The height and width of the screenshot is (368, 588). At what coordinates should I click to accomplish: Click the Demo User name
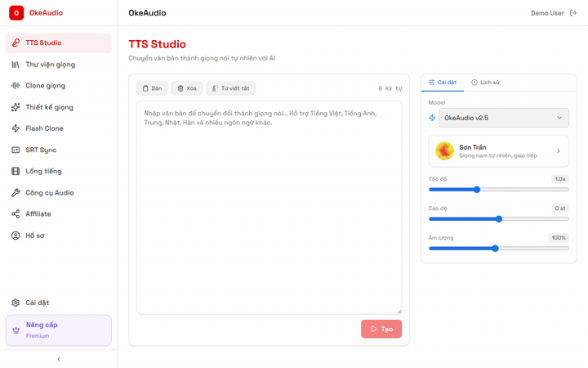[547, 13]
